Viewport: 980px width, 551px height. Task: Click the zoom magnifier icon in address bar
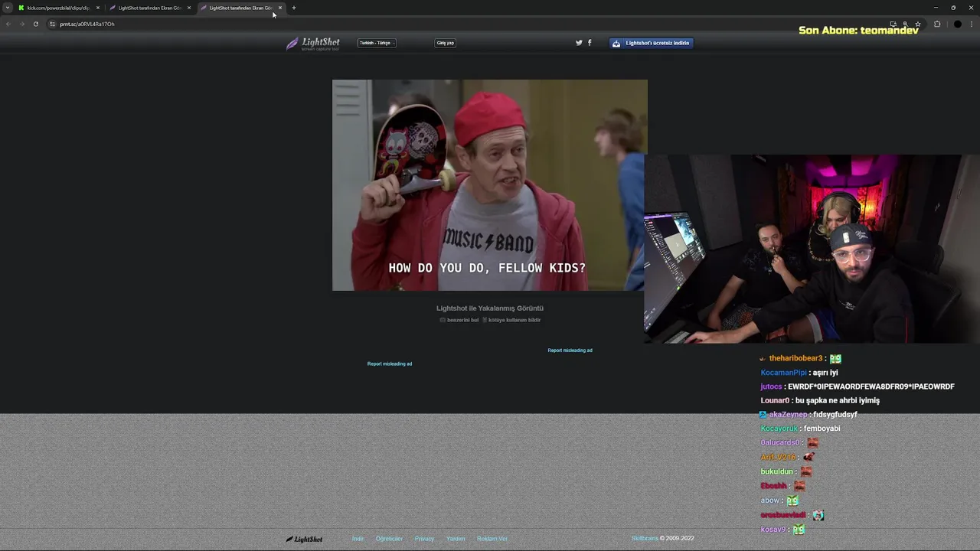point(905,24)
